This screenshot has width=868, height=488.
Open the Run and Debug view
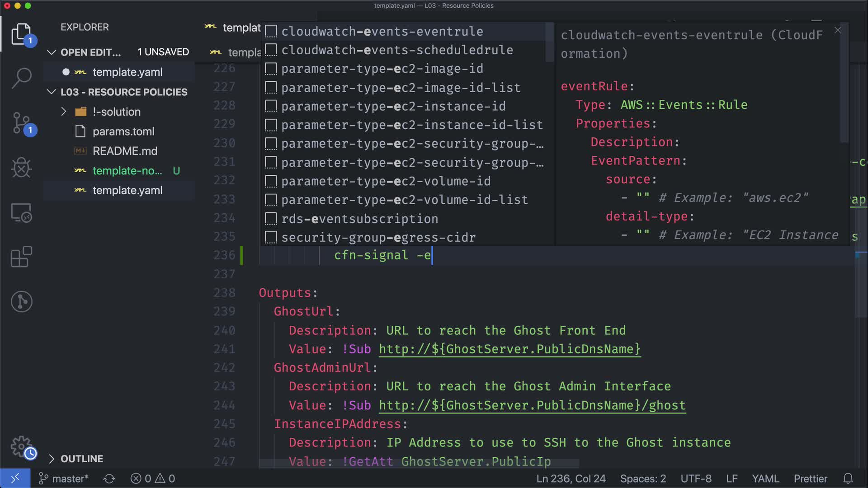(21, 168)
